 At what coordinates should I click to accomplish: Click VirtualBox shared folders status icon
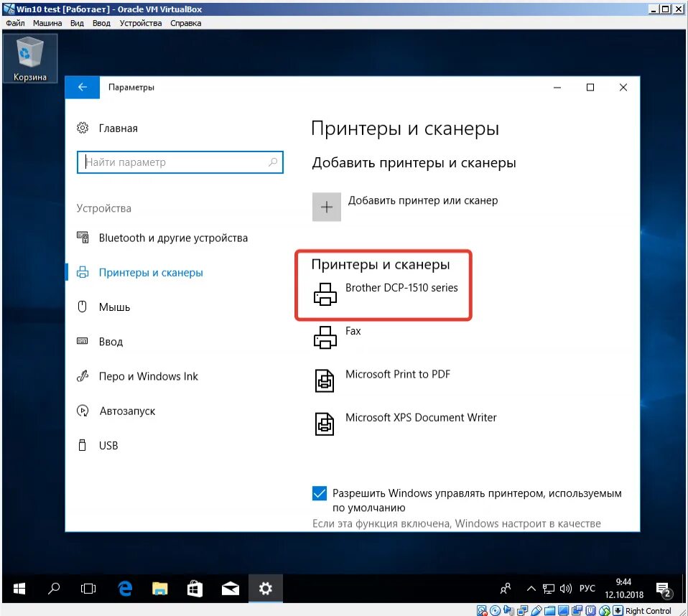click(550, 610)
